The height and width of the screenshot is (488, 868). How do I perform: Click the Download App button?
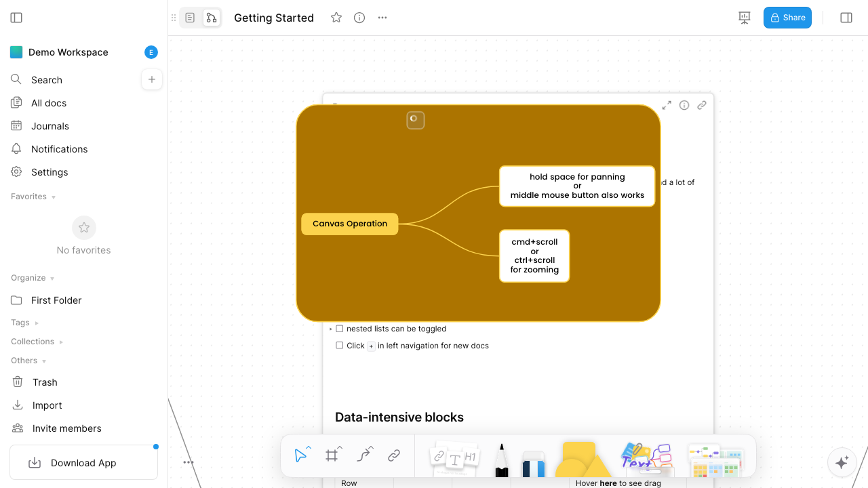pyautogui.click(x=83, y=463)
